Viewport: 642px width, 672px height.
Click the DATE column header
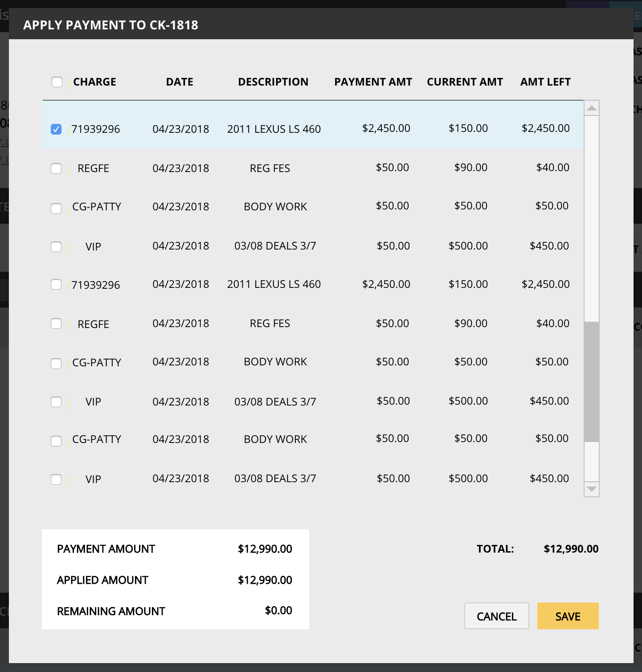pyautogui.click(x=180, y=82)
